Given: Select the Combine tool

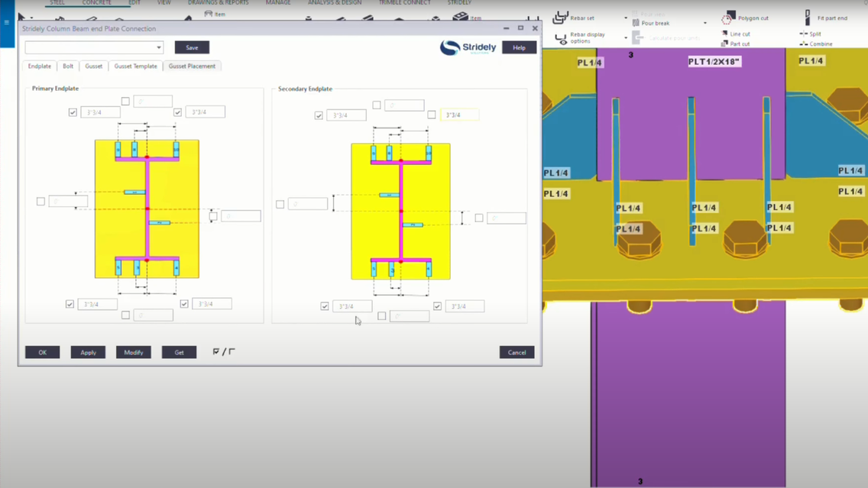Looking at the screenshot, I should 821,44.
